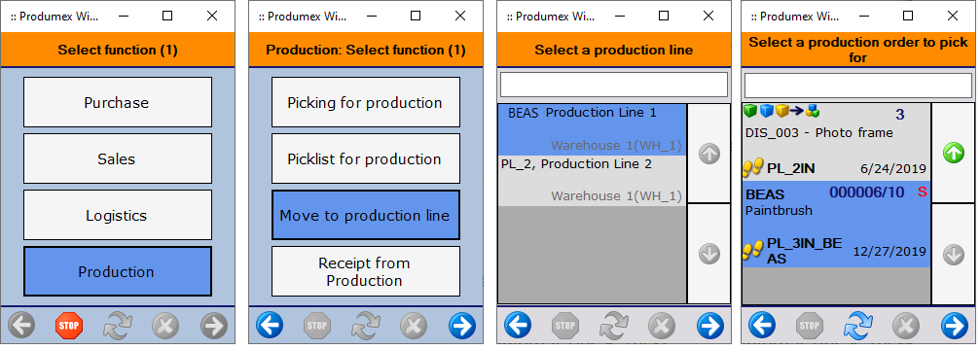Image resolution: width=980 pixels, height=350 pixels.
Task: Click the grey cancel X icon in Select function window
Action: [165, 326]
